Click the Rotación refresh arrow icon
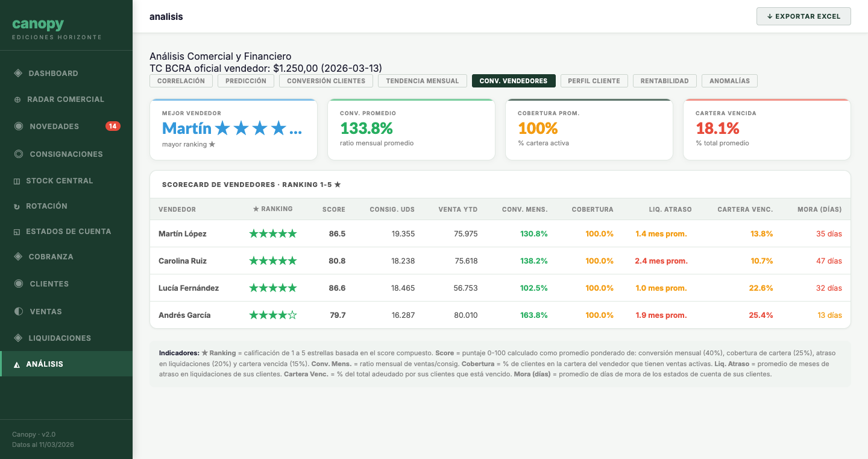This screenshot has height=459, width=868. [x=17, y=206]
